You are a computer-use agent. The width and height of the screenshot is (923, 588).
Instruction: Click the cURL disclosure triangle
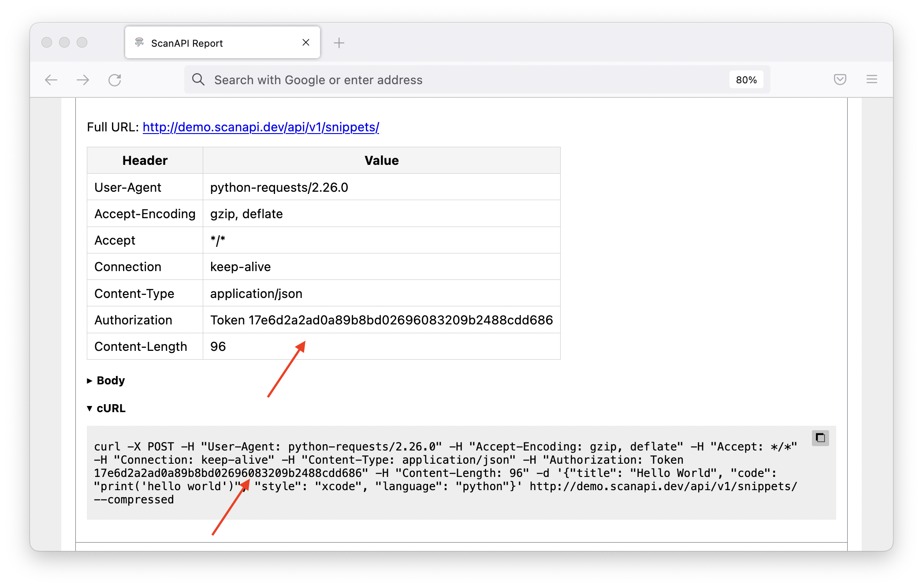tap(89, 408)
